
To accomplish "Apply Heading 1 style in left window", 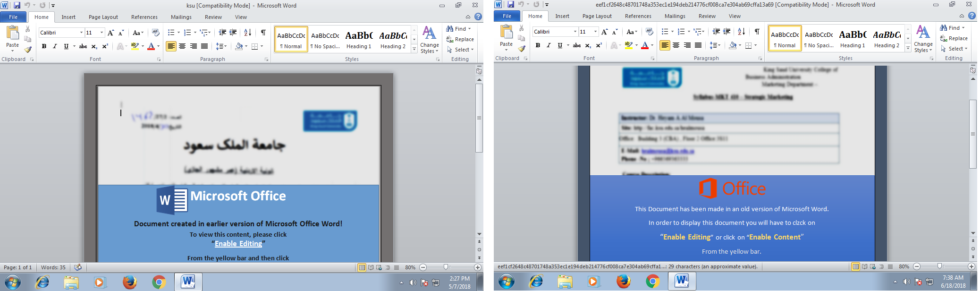I will tap(359, 40).
